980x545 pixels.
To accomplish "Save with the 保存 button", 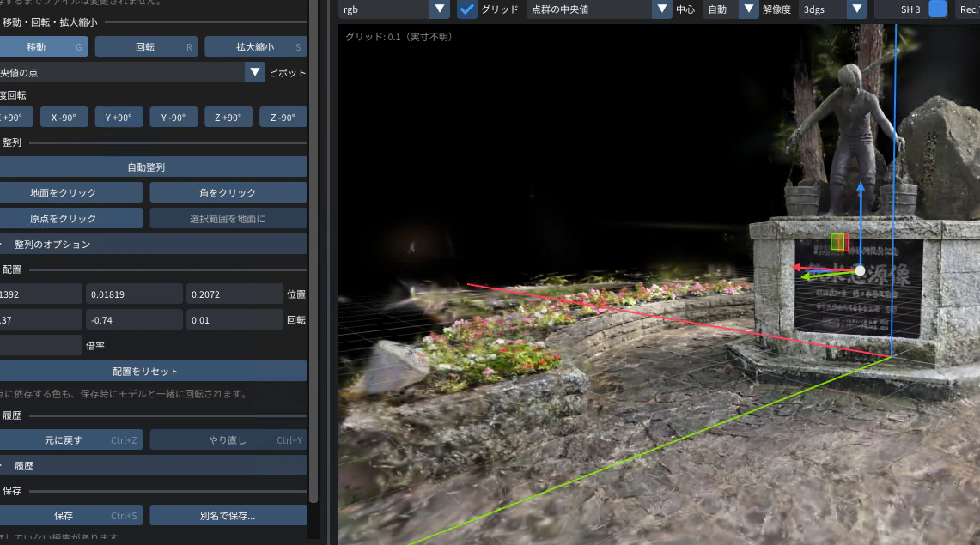I will 71,516.
